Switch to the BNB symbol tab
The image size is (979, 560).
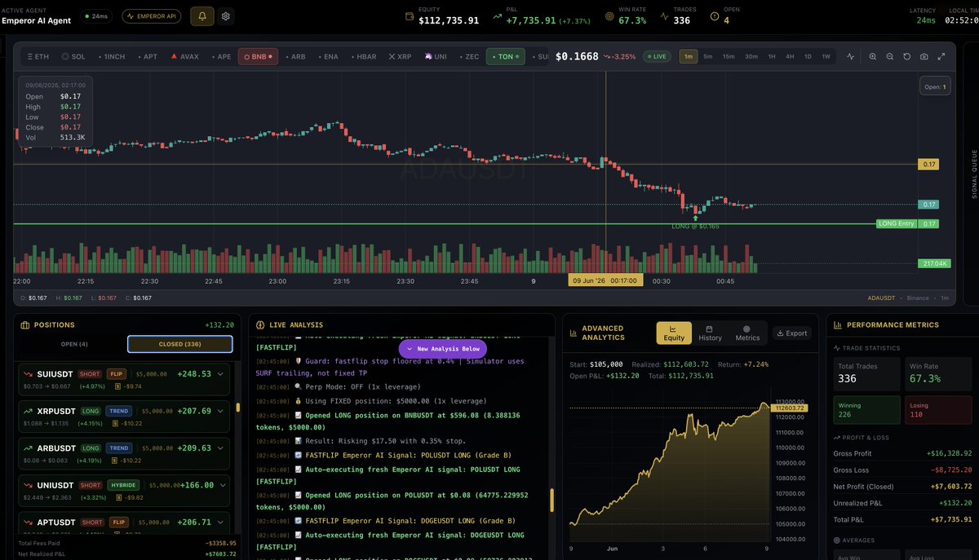(x=259, y=56)
